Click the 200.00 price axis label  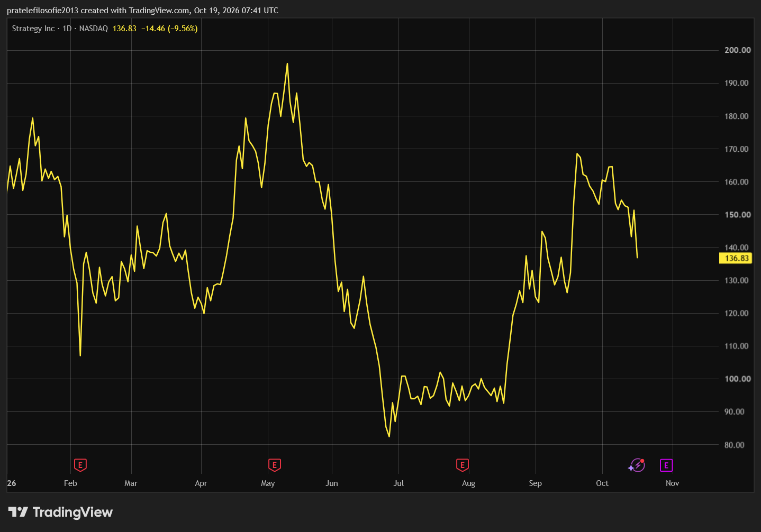pos(738,50)
